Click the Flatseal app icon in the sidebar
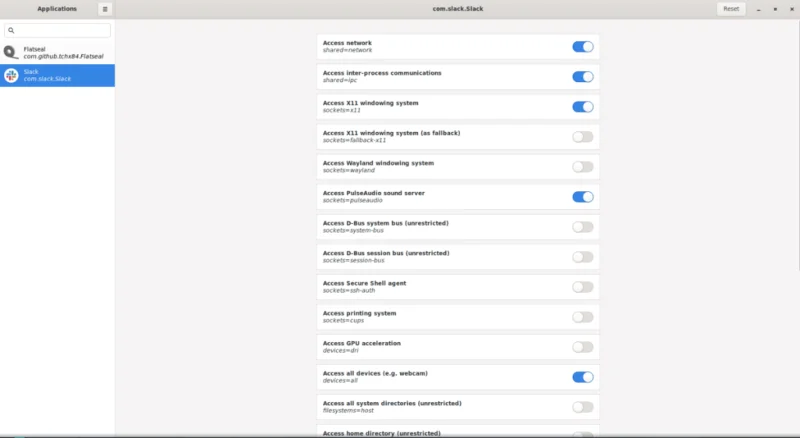Image resolution: width=800 pixels, height=438 pixels. pos(11,52)
